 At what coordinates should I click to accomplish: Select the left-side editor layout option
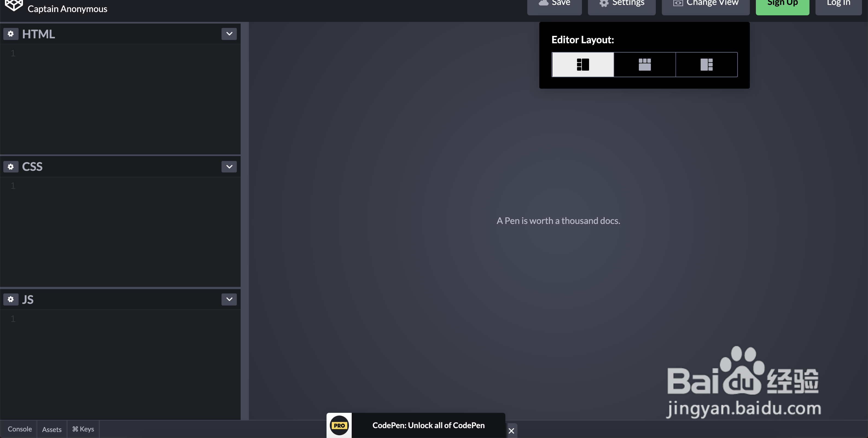(582, 64)
